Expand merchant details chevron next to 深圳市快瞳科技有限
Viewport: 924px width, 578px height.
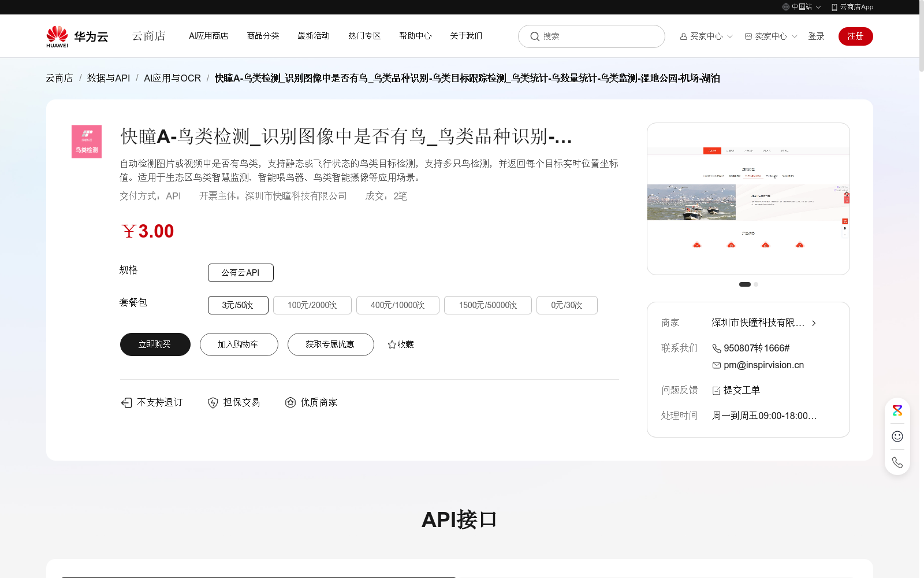tap(814, 323)
